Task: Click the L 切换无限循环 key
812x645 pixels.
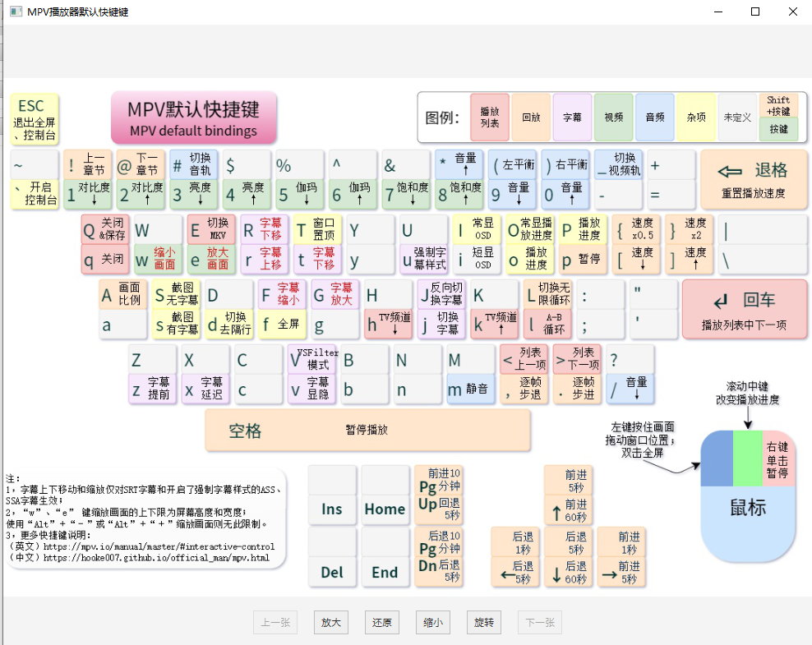Action: 547,294
